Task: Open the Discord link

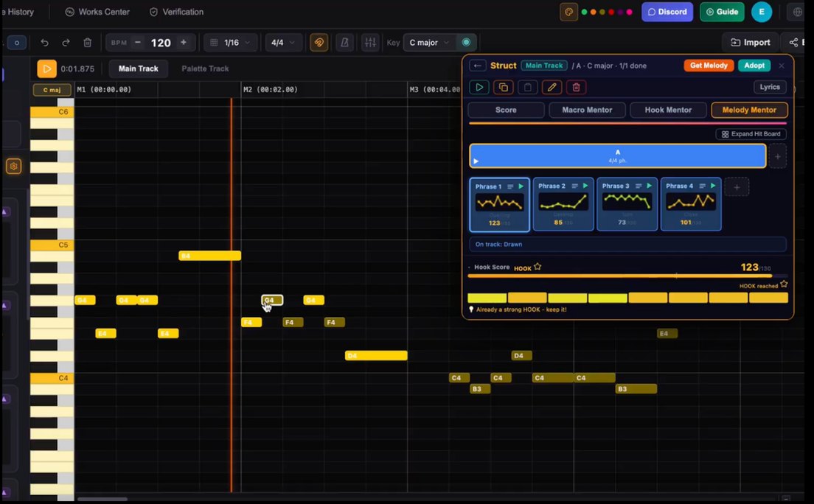Action: pos(667,12)
